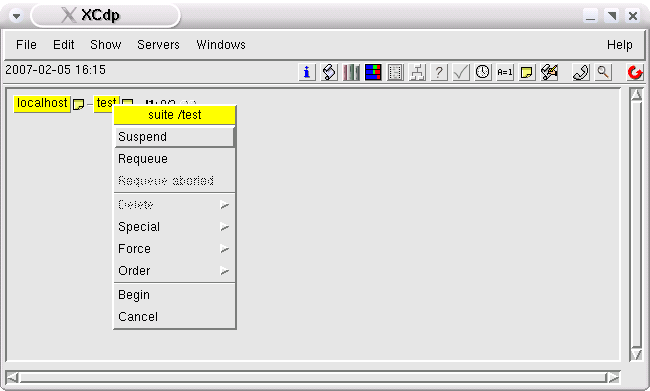The width and height of the screenshot is (650, 391).
Task: Click the vertical scrollbar up arrow
Action: 636,95
